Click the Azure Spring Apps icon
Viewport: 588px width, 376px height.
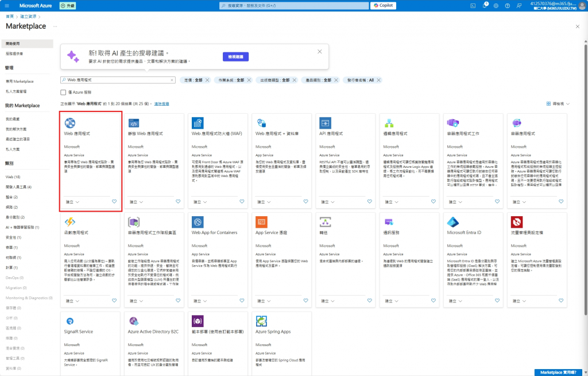coord(261,321)
